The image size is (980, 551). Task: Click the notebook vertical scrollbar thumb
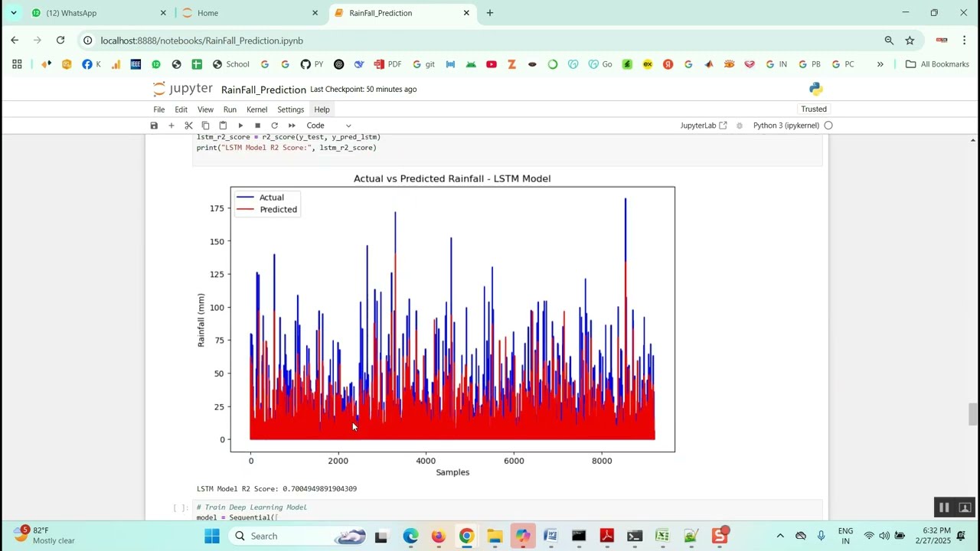click(x=973, y=413)
